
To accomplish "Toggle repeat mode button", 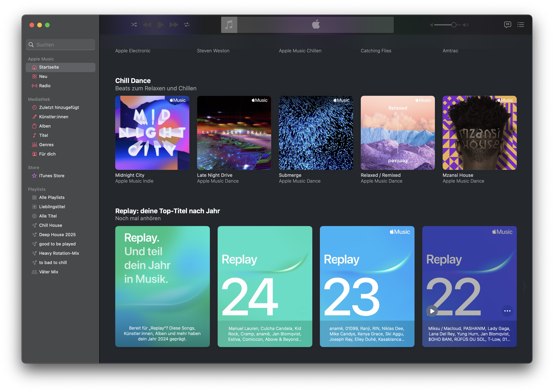I will (187, 25).
